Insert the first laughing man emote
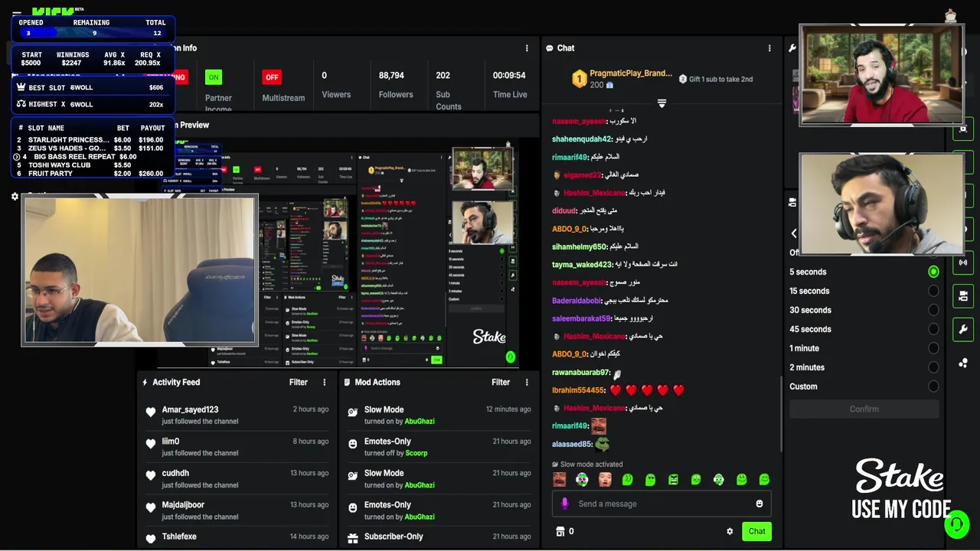 click(x=560, y=480)
